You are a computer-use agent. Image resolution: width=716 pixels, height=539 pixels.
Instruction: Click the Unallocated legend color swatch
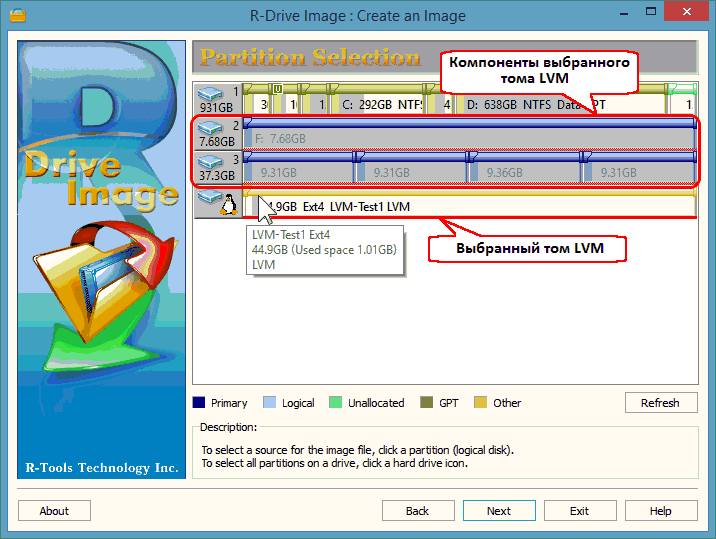pyautogui.click(x=336, y=402)
